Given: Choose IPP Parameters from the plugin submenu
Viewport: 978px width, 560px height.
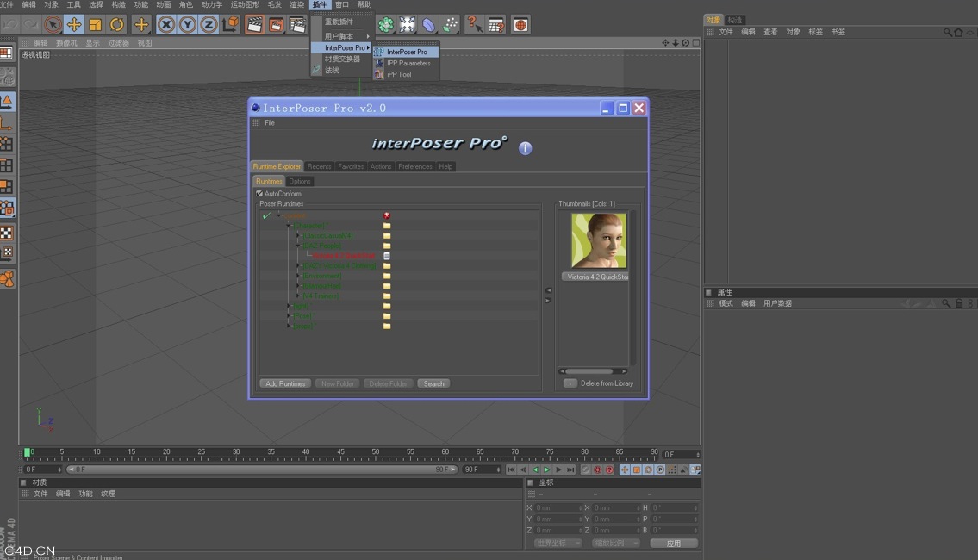Looking at the screenshot, I should [x=409, y=63].
